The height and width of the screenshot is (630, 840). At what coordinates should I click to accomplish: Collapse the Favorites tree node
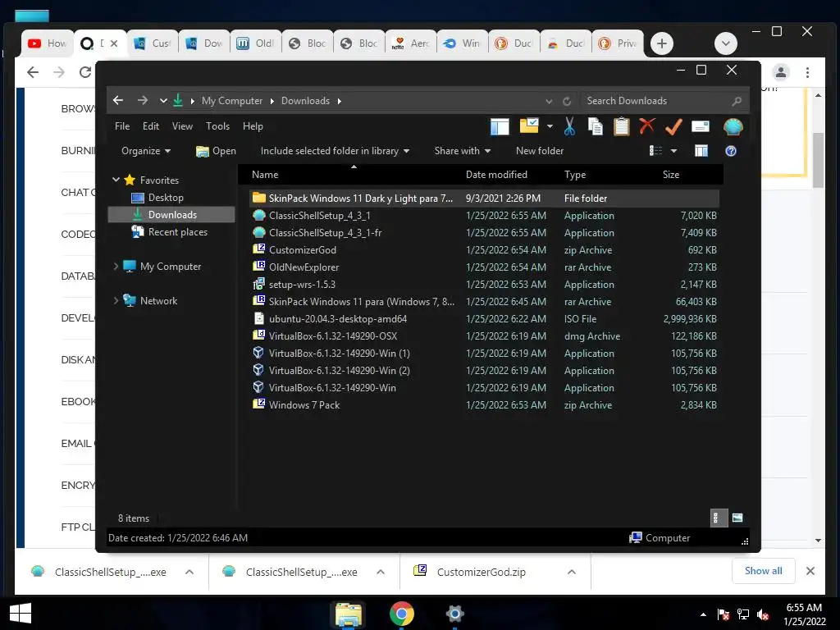(x=116, y=180)
